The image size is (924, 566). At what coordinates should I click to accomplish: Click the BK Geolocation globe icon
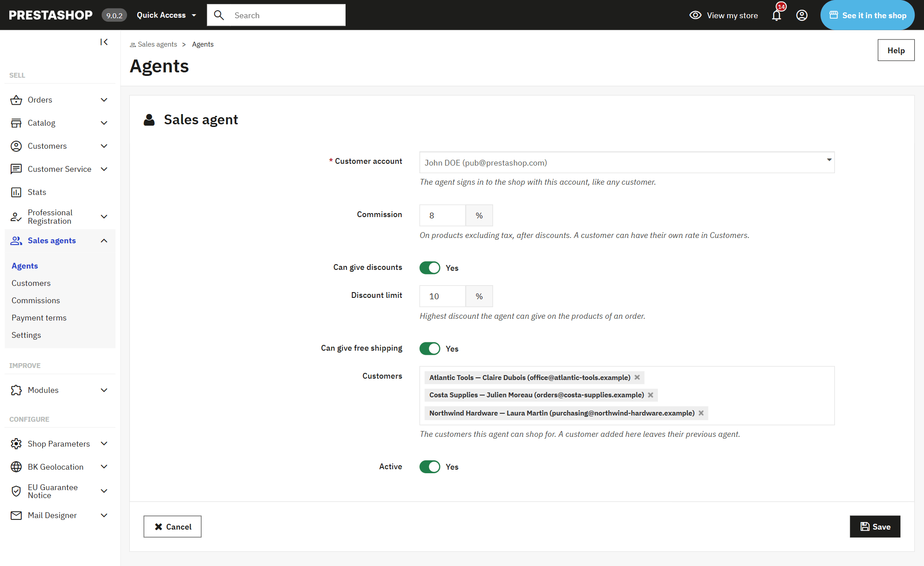pyautogui.click(x=16, y=467)
